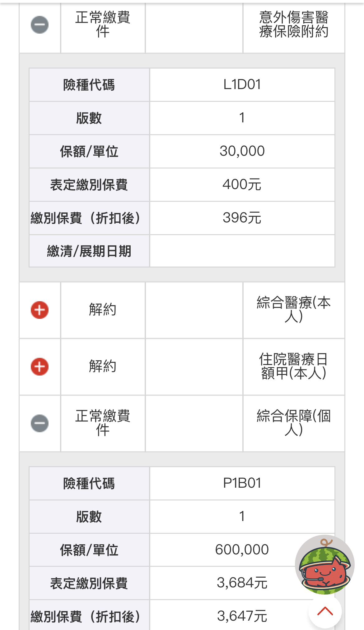Tap the P1B01 insurance code value

(x=242, y=483)
